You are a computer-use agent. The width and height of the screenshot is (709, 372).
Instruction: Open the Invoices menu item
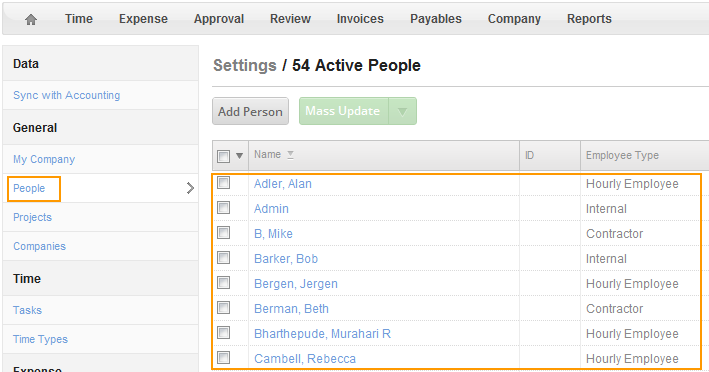click(x=360, y=19)
